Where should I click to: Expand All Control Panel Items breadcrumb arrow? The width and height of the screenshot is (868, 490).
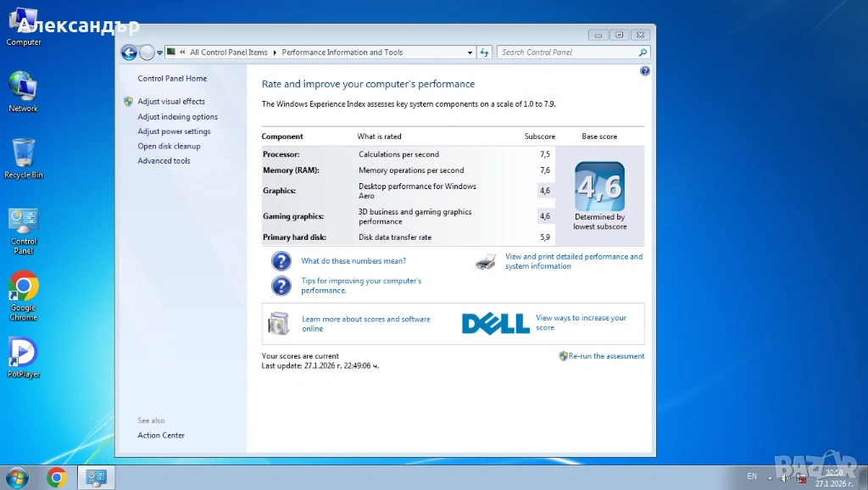pyautogui.click(x=275, y=53)
